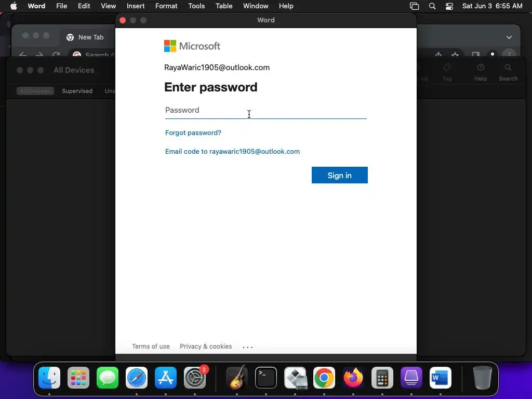Screen dimensions: 532x399
Task: Open the Help menu in menu bar
Action: coord(286,6)
